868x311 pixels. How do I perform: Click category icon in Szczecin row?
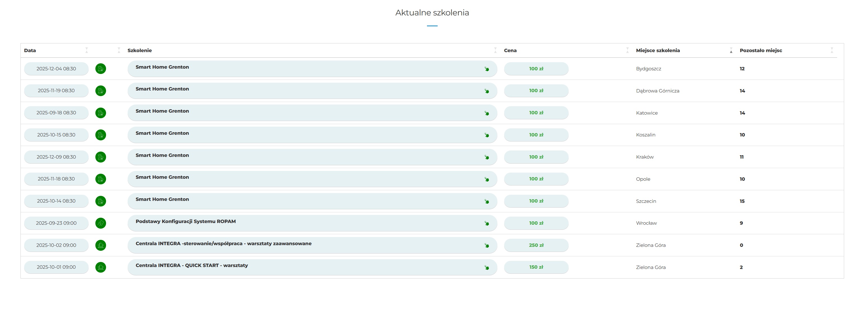101,201
